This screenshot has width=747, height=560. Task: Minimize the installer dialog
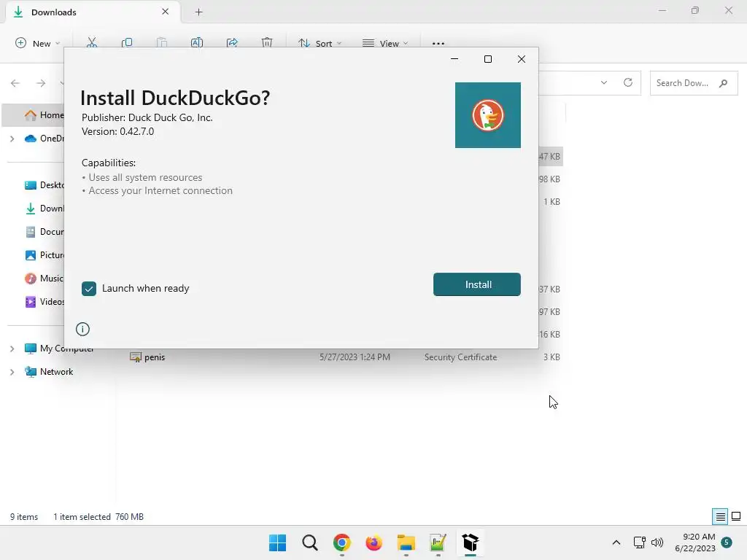pos(454,59)
